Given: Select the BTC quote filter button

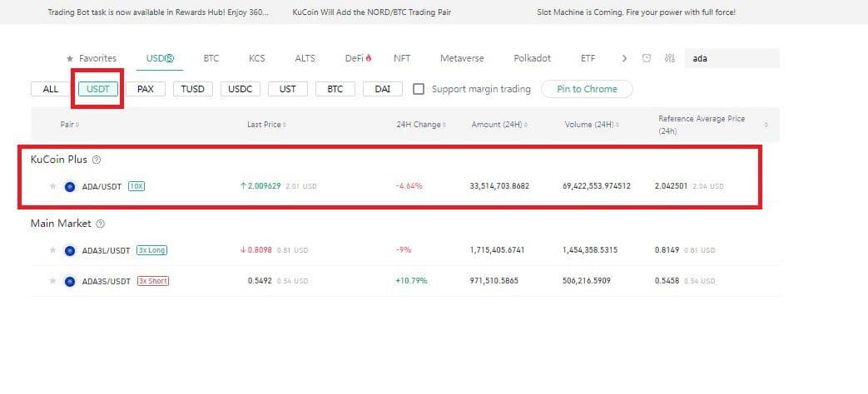Looking at the screenshot, I should point(335,89).
